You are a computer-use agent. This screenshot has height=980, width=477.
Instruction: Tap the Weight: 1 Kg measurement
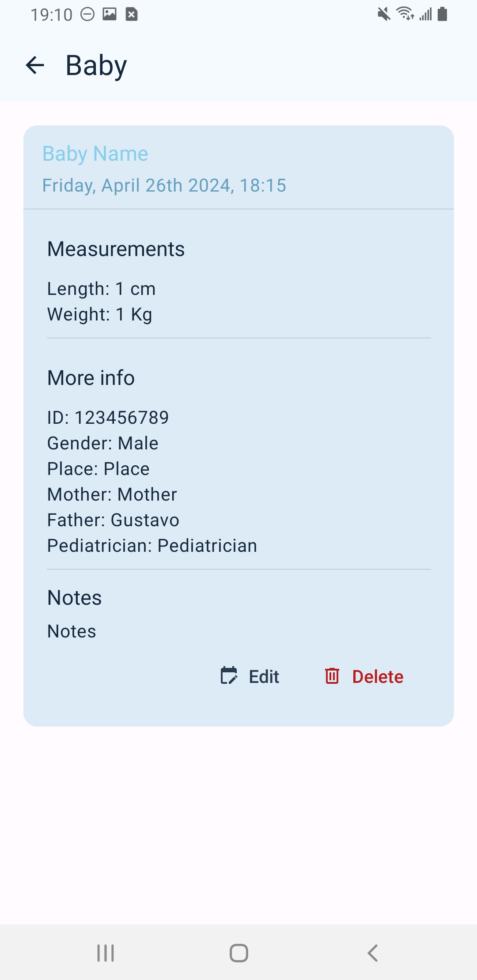pyautogui.click(x=100, y=314)
